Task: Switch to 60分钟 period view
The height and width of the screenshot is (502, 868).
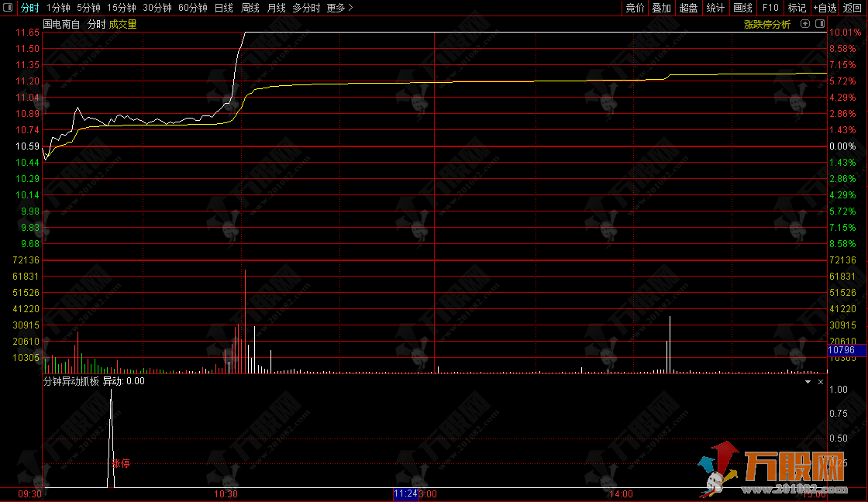Action: pos(192,8)
